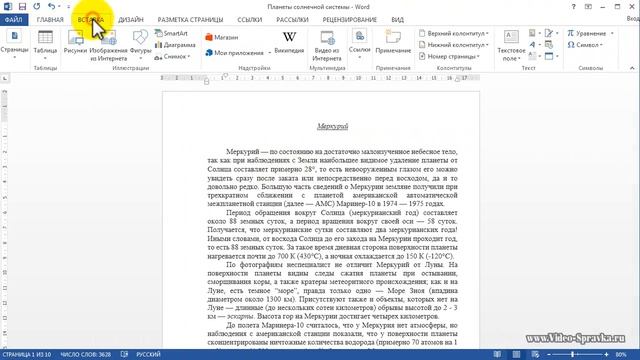
Task: Insert WordArt text icon
Action: (x=532, y=44)
